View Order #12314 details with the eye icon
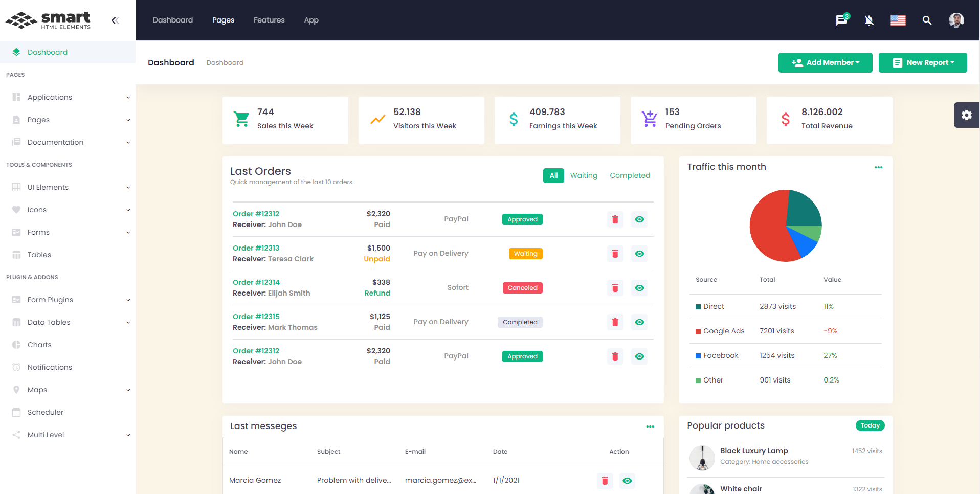The height and width of the screenshot is (494, 980). (x=639, y=288)
